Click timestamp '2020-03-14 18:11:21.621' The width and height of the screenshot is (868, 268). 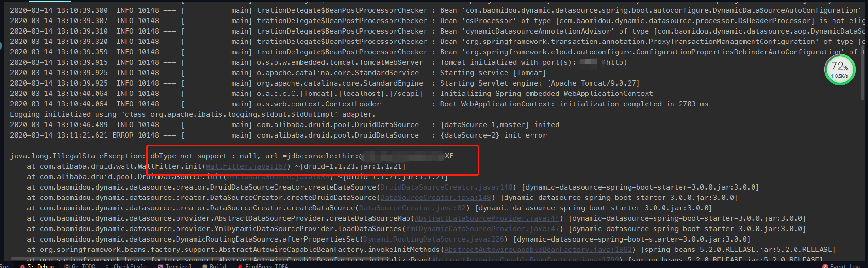point(59,135)
